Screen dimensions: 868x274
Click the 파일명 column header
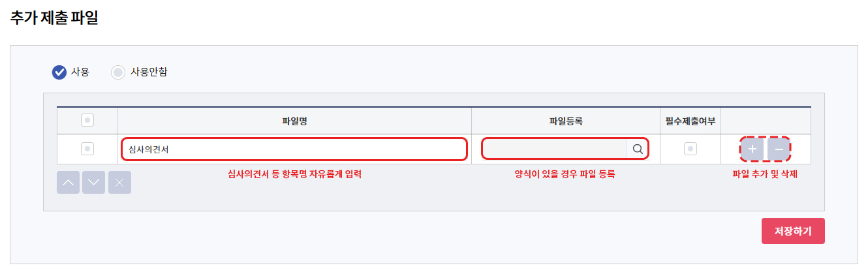tap(294, 121)
